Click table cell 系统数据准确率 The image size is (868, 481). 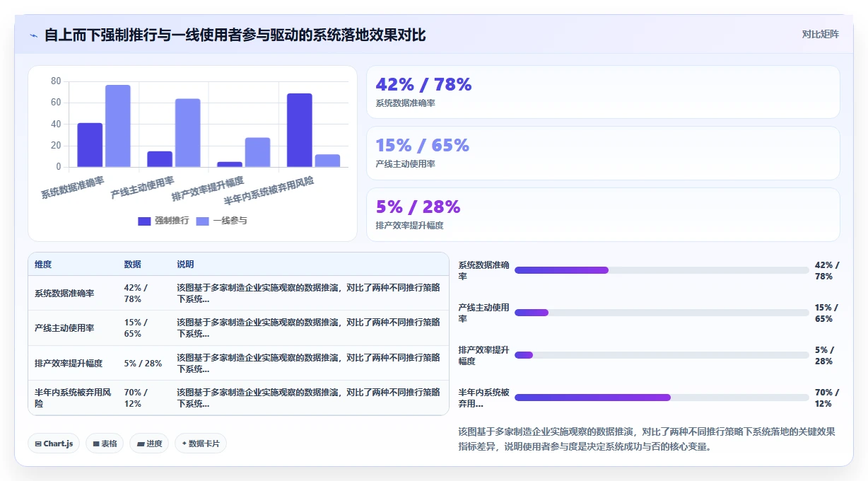tap(64, 293)
